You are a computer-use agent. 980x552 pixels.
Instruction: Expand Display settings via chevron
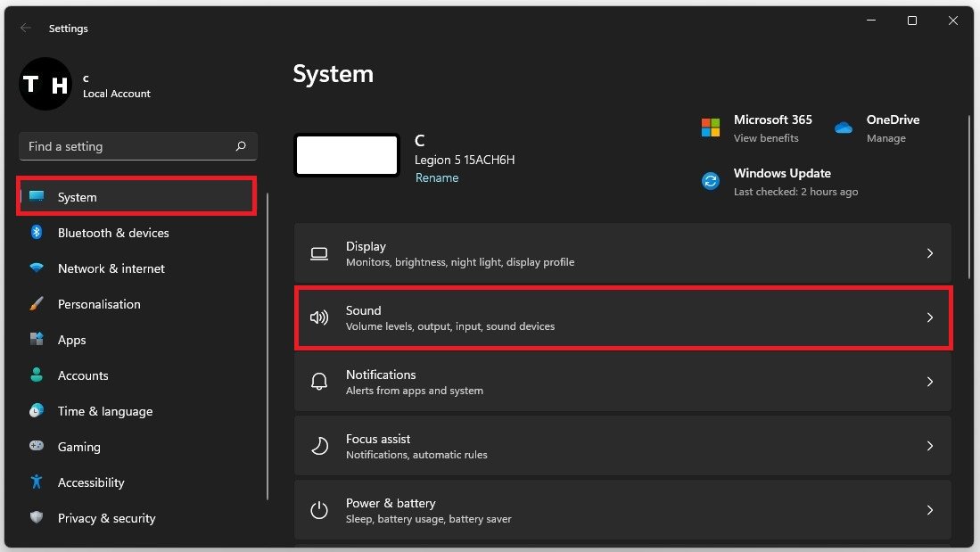[x=929, y=253]
